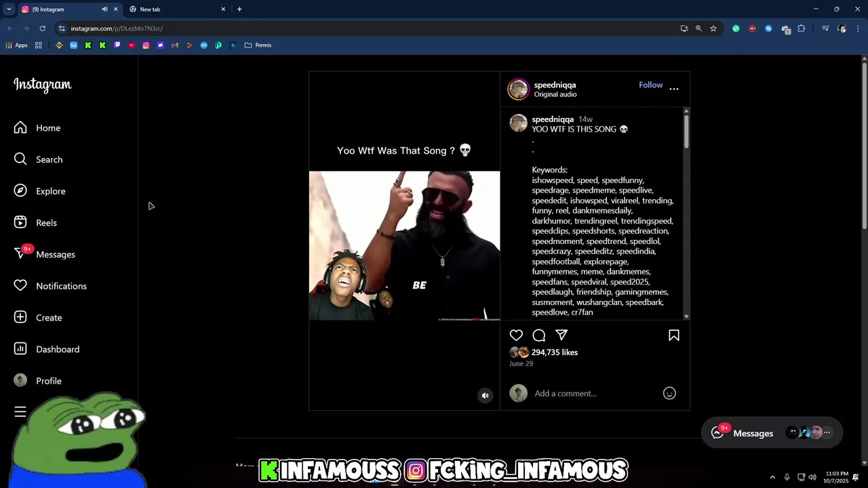Close the Instagram browser tab

coord(115,9)
